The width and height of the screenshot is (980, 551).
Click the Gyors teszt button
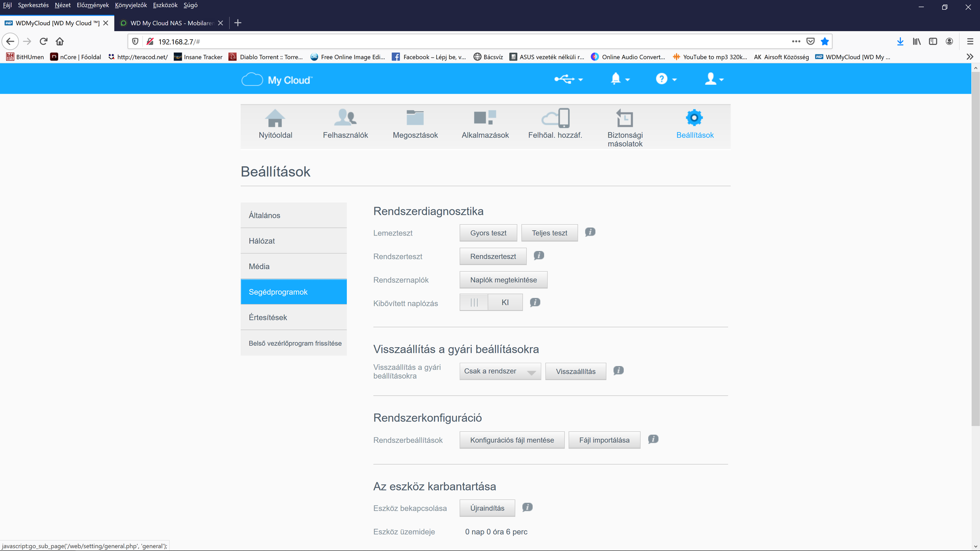[488, 233]
